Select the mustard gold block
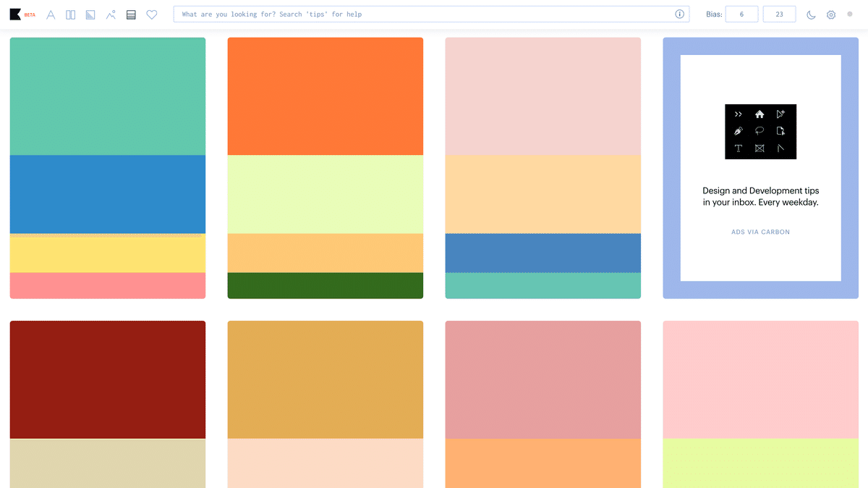Viewport: 868px width, 488px height. click(325, 379)
